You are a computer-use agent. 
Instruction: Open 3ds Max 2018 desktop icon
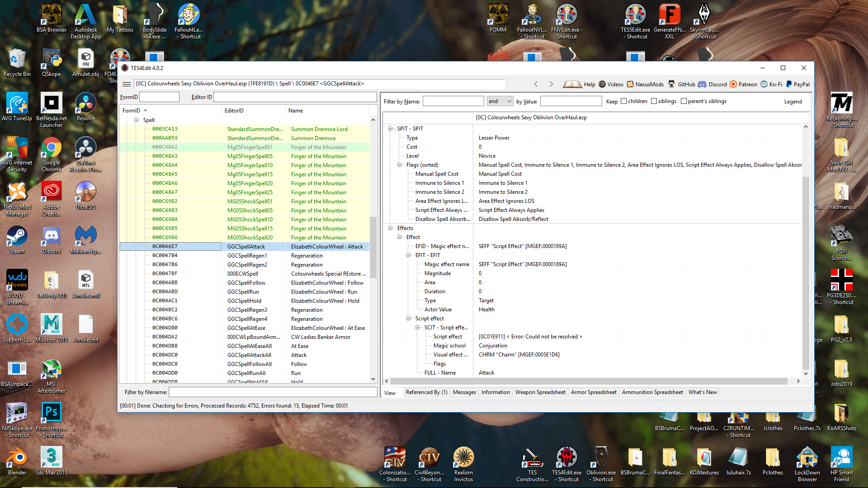tap(52, 461)
